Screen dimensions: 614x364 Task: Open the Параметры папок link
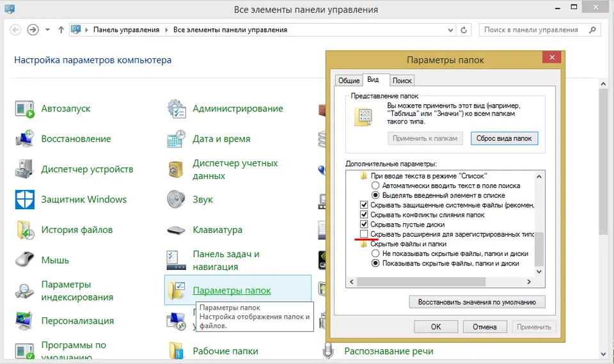[x=232, y=290]
